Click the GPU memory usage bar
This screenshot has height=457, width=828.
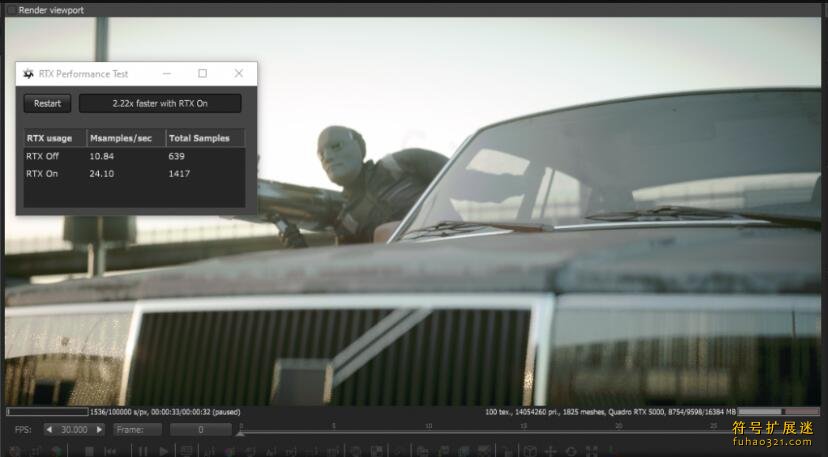[x=778, y=412]
